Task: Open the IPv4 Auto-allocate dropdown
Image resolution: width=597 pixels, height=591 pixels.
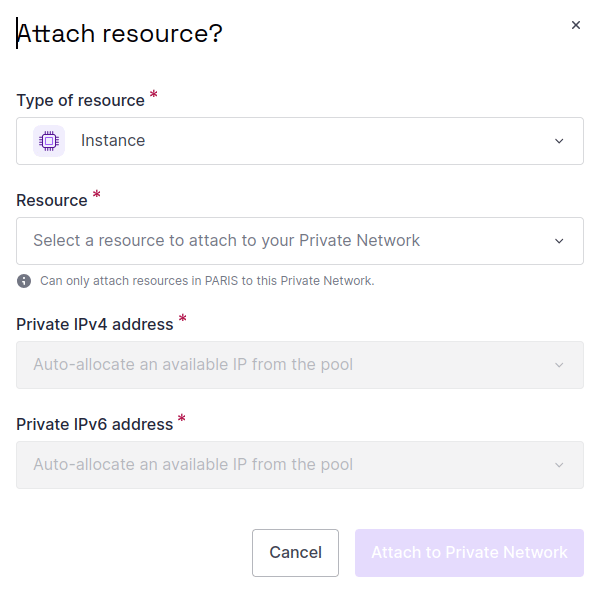Action: click(300, 365)
